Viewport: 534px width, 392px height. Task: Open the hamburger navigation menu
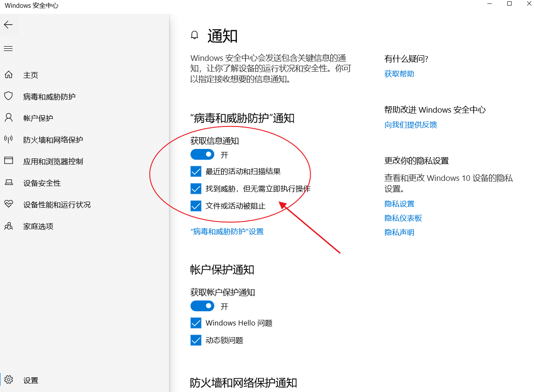(8, 49)
